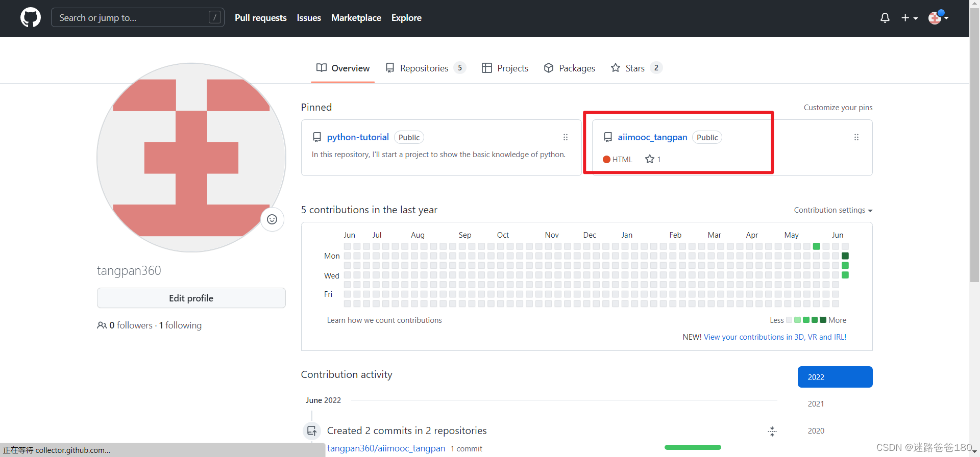Image resolution: width=980 pixels, height=457 pixels.
Task: Switch to the Repositories tab
Action: [x=426, y=68]
